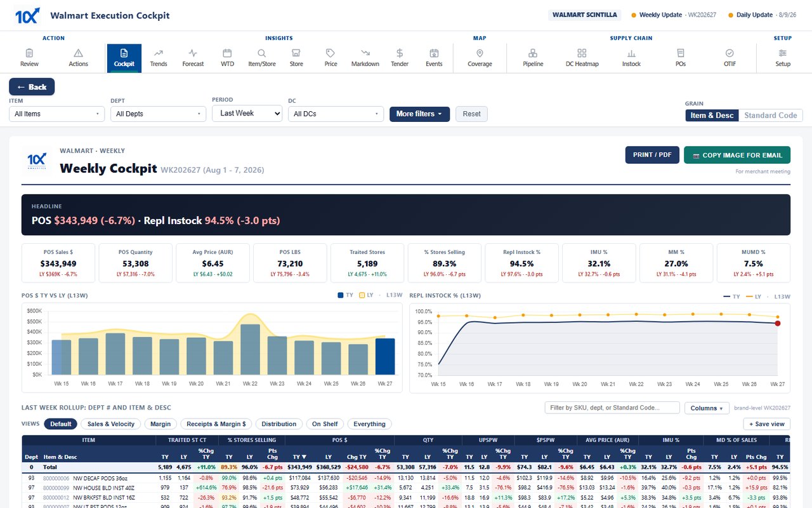
Task: Click the POS Sales $ KPI card
Action: [58, 263]
